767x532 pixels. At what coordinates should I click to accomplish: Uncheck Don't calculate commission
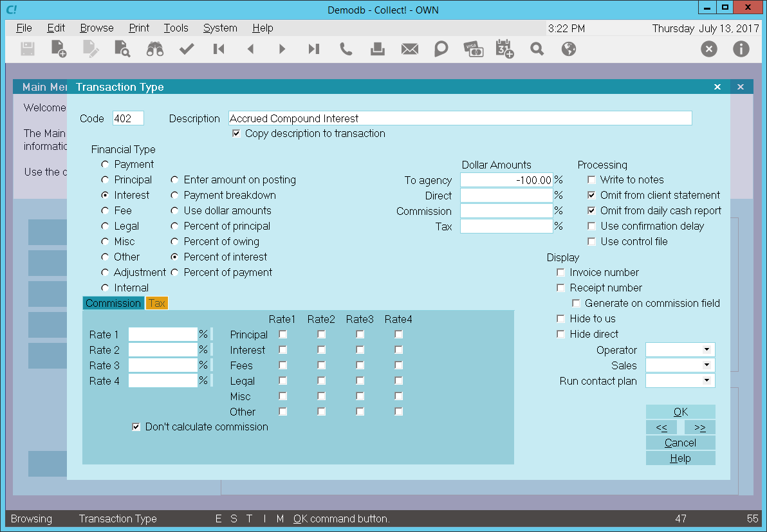click(x=136, y=427)
